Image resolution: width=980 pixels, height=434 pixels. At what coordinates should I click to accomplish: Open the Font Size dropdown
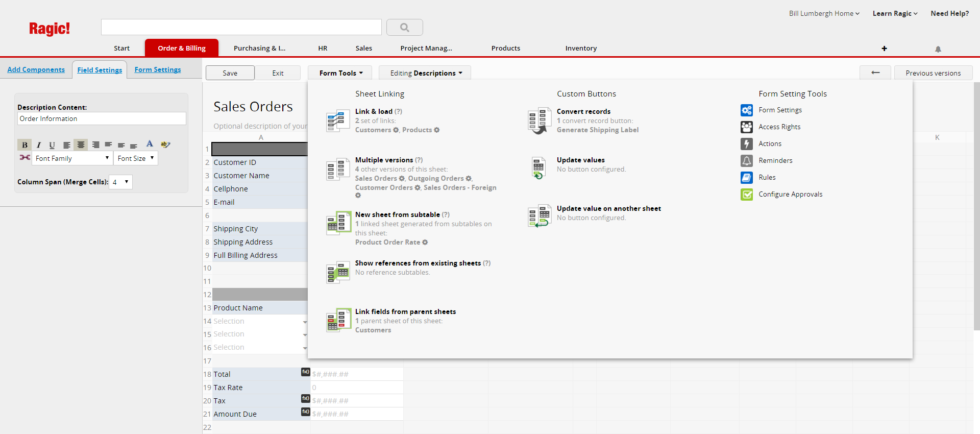(136, 158)
